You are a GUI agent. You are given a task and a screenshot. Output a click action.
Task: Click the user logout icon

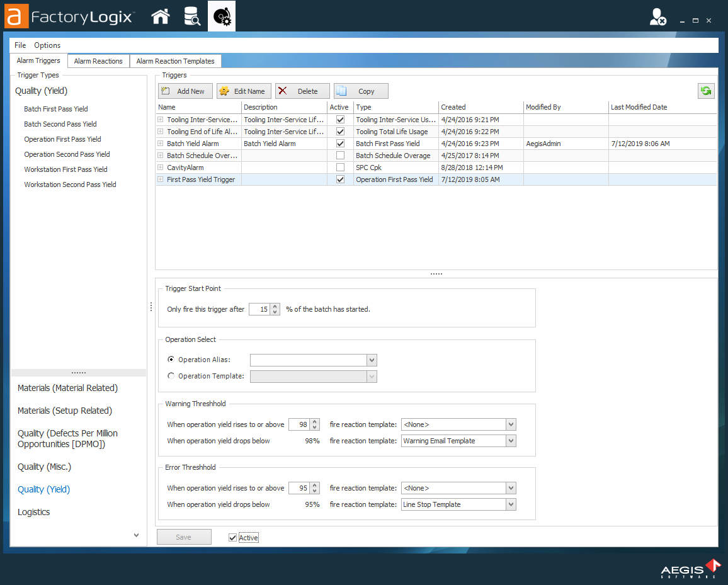tap(659, 17)
